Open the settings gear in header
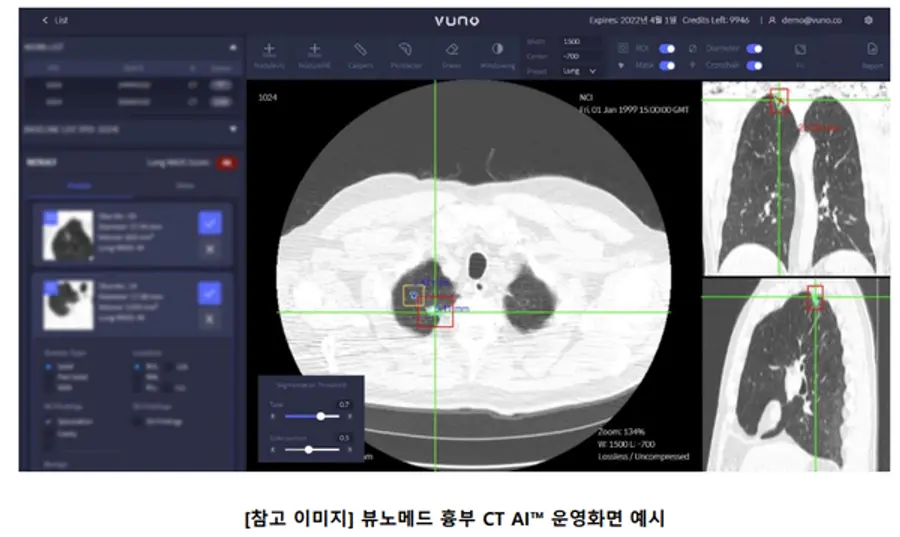Screen dimensions: 900x537 [x=868, y=20]
